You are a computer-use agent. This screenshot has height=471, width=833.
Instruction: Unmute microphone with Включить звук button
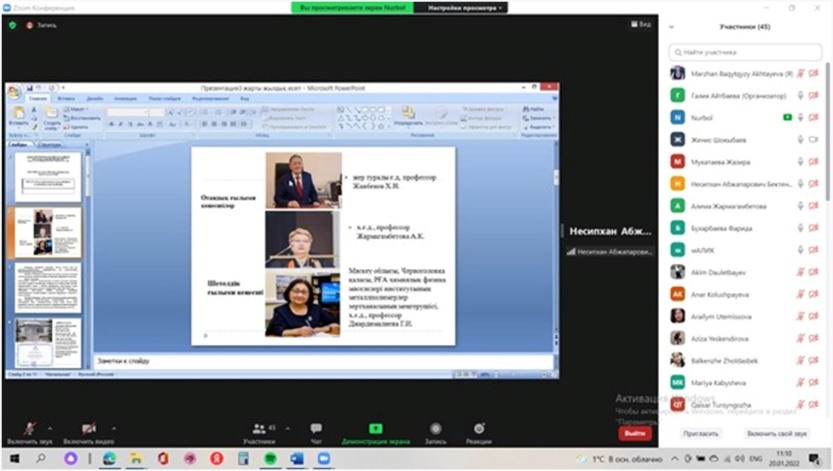[x=30, y=429]
